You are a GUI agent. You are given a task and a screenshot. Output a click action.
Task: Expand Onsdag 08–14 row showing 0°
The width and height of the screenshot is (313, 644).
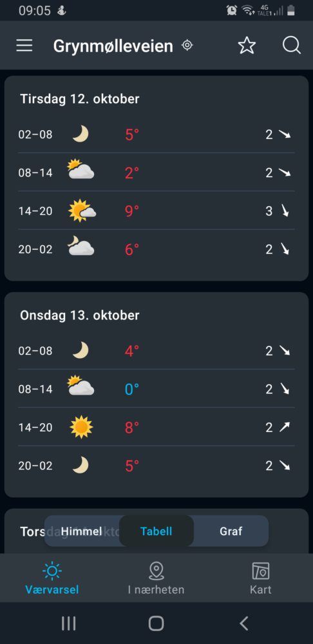[156, 388]
